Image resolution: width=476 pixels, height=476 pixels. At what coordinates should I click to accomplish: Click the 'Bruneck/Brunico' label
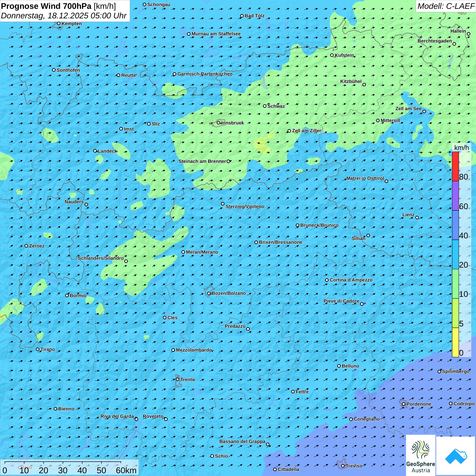pyautogui.click(x=319, y=225)
